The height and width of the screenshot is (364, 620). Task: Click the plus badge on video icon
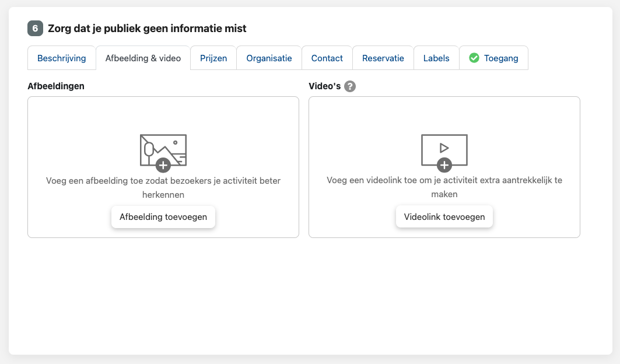point(444,165)
